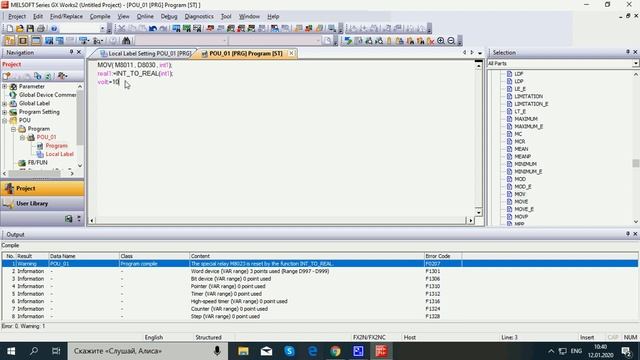640x360 pixels.
Task: Click the Cut scissors icon
Action: 122,28
